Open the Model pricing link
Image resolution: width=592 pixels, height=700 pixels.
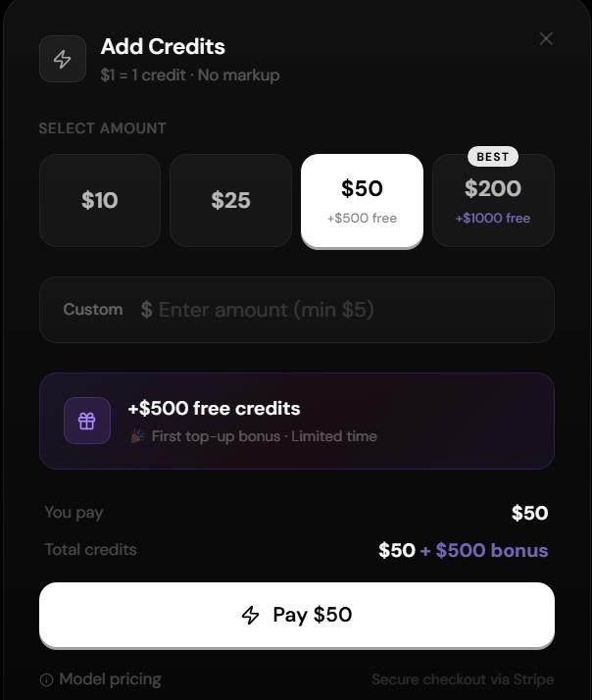110,679
